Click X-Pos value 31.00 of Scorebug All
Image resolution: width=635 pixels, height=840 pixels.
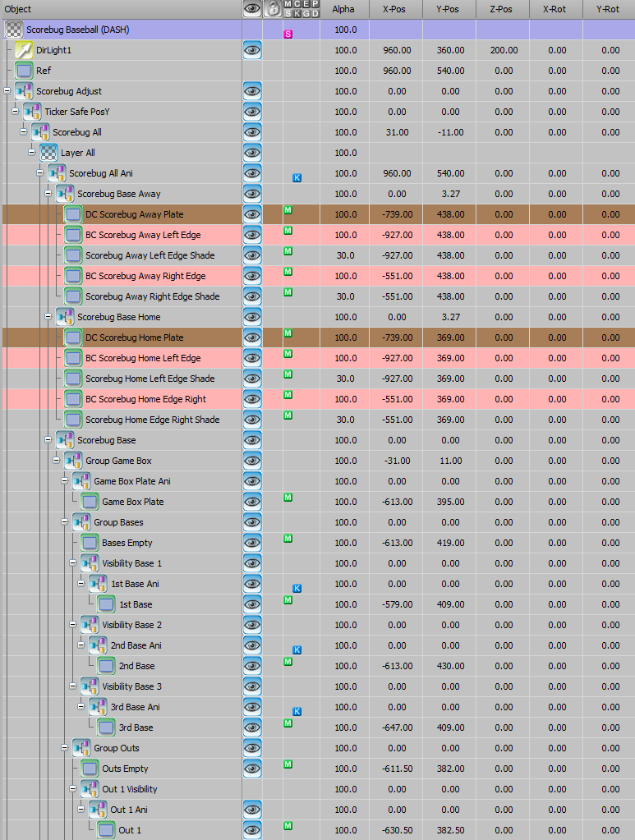click(397, 132)
